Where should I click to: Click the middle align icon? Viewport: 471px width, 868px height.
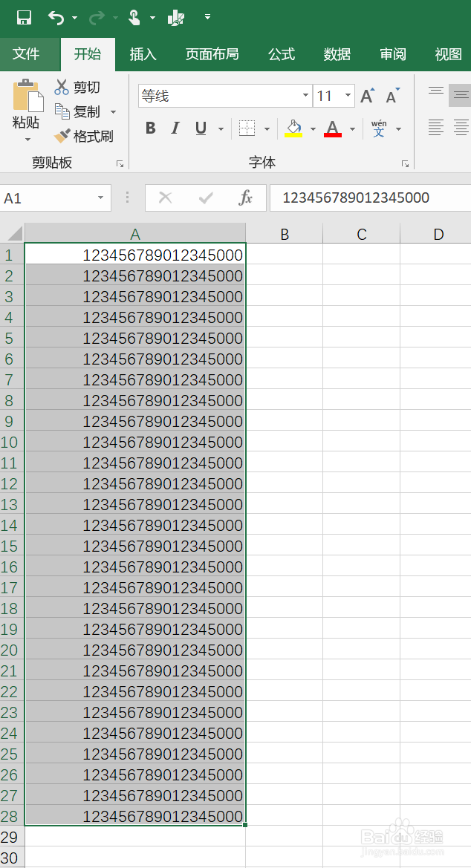pos(461,94)
